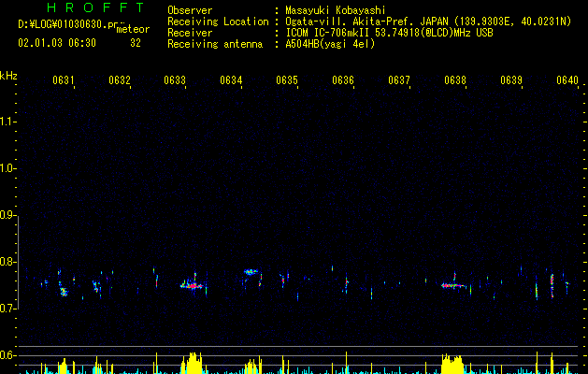Click the 0633 time marker

click(175, 80)
